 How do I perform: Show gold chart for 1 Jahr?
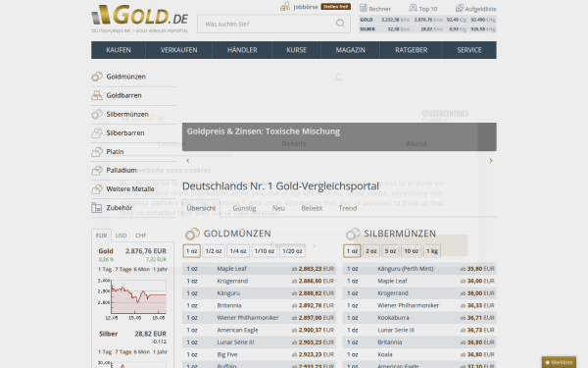pos(160,269)
